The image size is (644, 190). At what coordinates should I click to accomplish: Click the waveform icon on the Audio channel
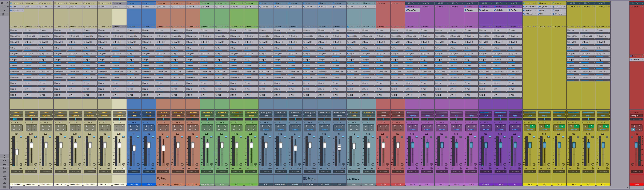(387, 168)
